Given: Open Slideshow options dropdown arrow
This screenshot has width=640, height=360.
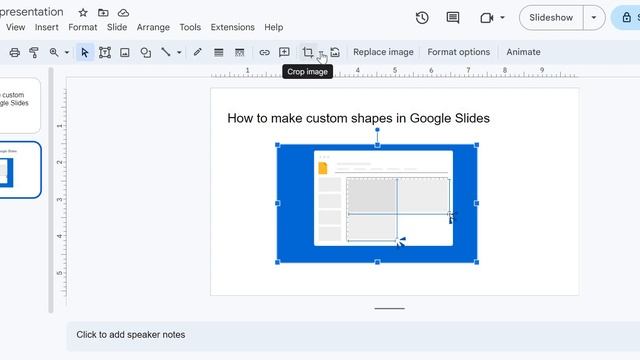Looking at the screenshot, I should click(x=594, y=18).
